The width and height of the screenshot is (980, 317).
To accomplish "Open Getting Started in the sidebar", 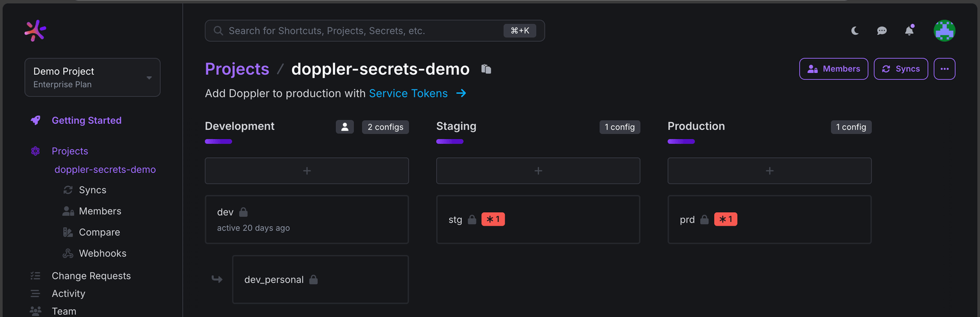I will [86, 120].
